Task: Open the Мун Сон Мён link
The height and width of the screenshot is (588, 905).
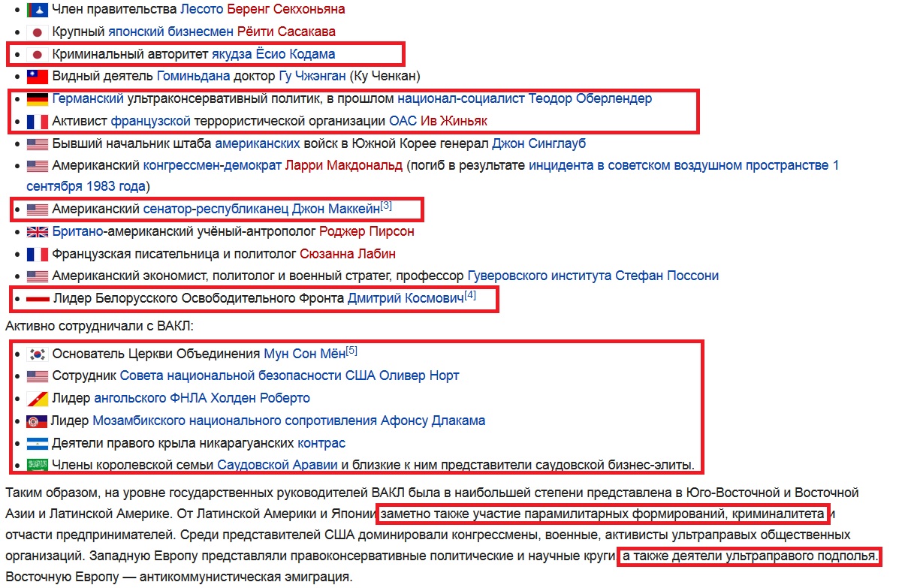Action: tap(305, 354)
